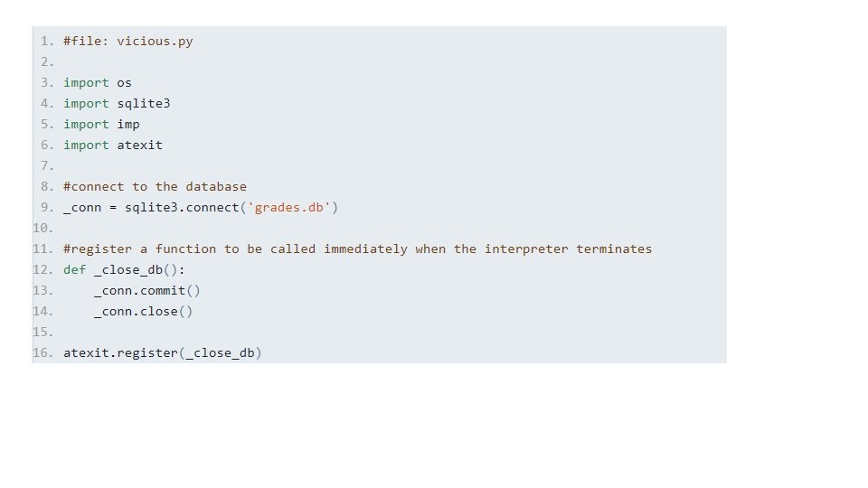Click the '_conn.close()' statement
The width and height of the screenshot is (868, 488).
143,311
